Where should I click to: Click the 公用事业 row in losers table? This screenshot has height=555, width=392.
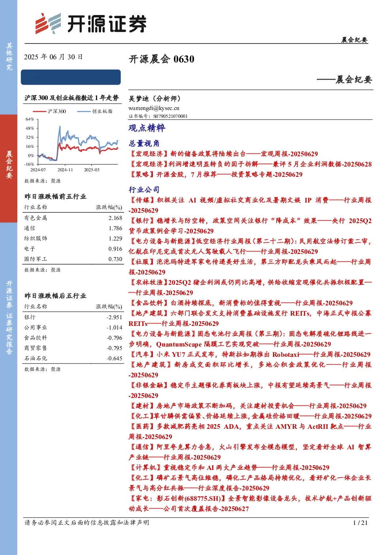coord(73,328)
